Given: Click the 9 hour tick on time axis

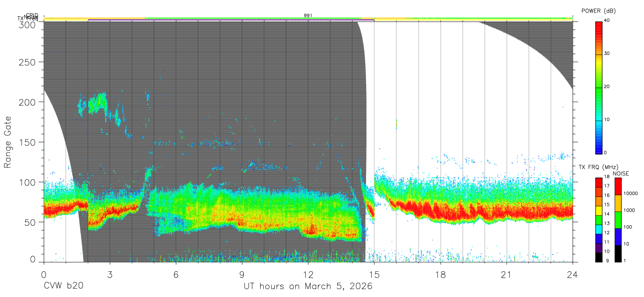Looking at the screenshot, I should (x=242, y=274).
